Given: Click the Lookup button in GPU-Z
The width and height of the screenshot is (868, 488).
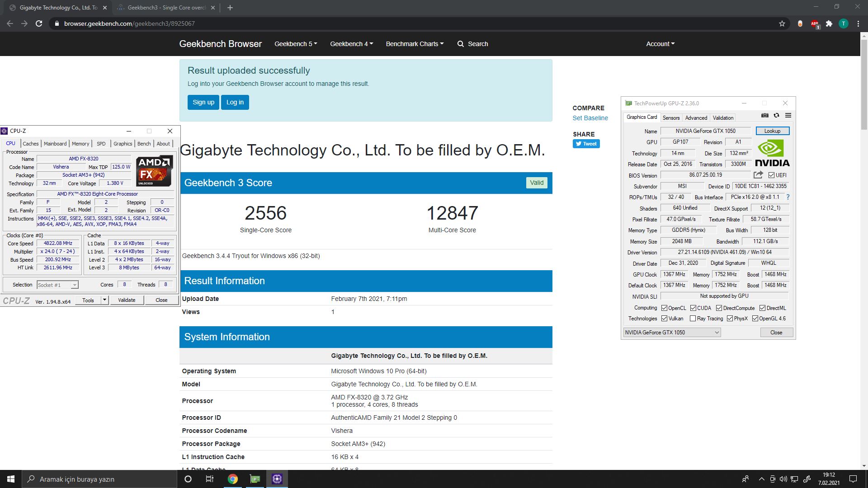Looking at the screenshot, I should click(772, 131).
